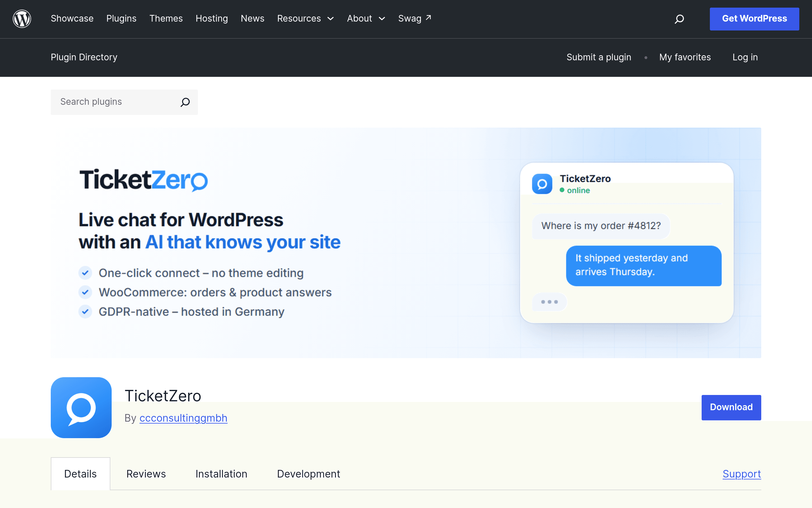Image resolution: width=812 pixels, height=508 pixels.
Task: Switch to the Development tab
Action: 308,474
